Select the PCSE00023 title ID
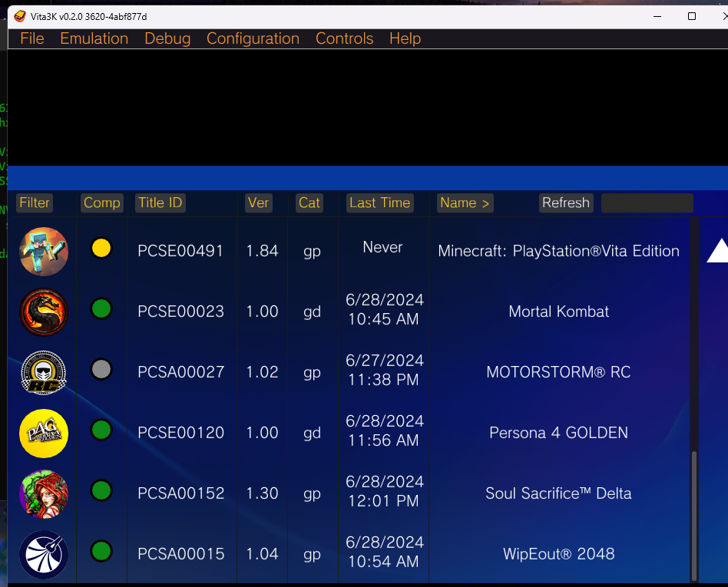This screenshot has height=587, width=728. tap(180, 312)
